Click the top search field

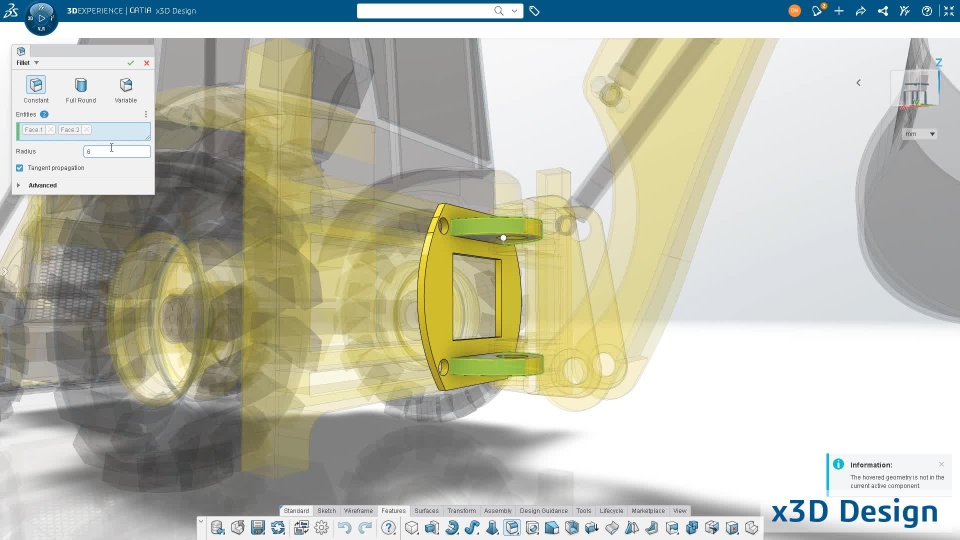pos(426,11)
